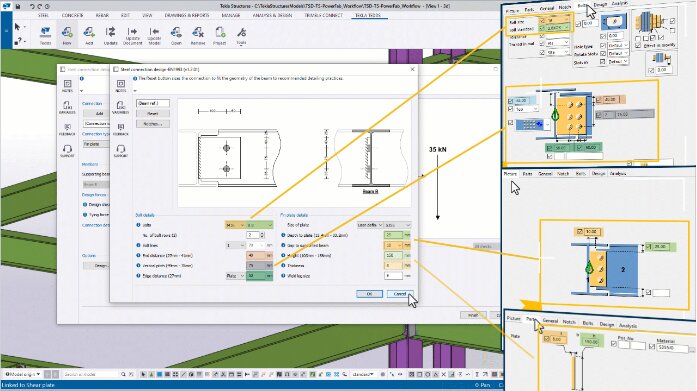Screen dimensions: 697x391
Task: Open Notes in the front dialog sidebar
Action: pyautogui.click(x=120, y=86)
